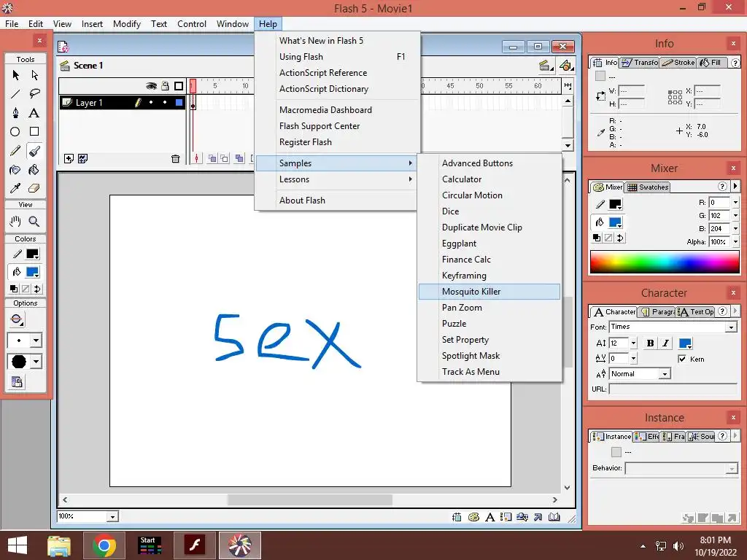Viewport: 747px width, 560px height.
Task: Open the Font name dropdown
Action: [x=731, y=327]
